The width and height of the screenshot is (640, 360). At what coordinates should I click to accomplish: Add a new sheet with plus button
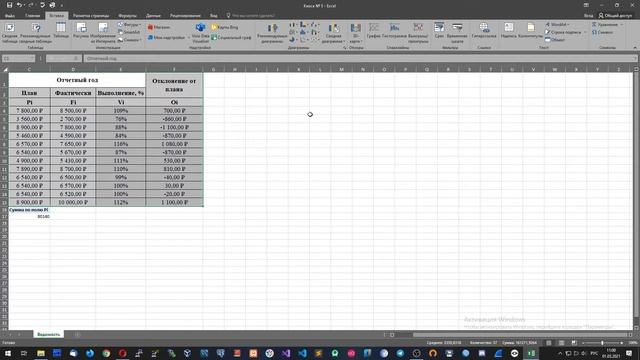tap(77, 335)
